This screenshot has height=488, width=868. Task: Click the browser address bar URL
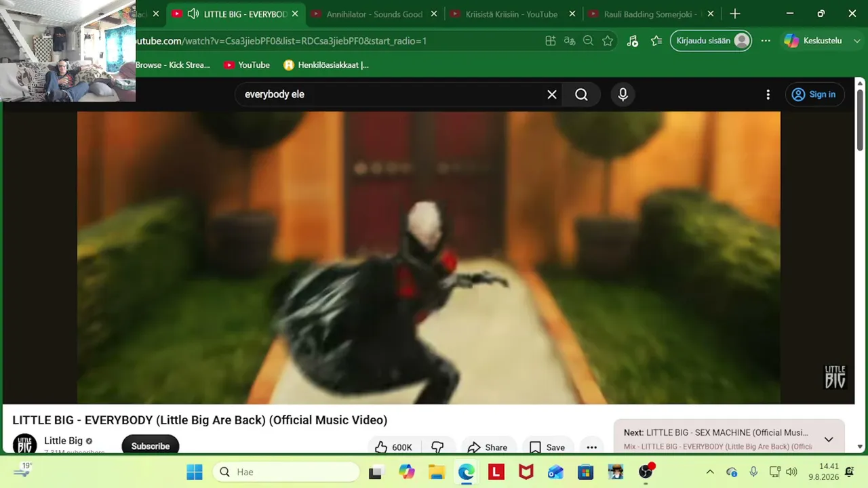[x=281, y=41]
